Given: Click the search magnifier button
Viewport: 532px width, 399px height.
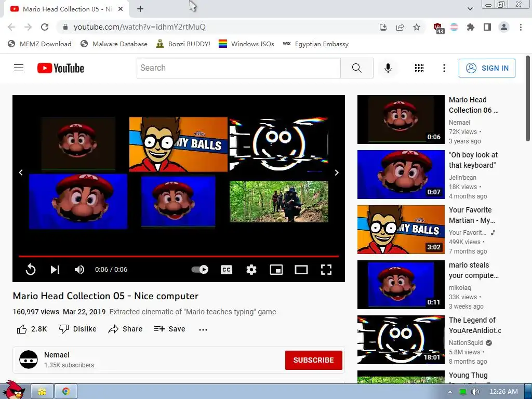Looking at the screenshot, I should point(357,68).
